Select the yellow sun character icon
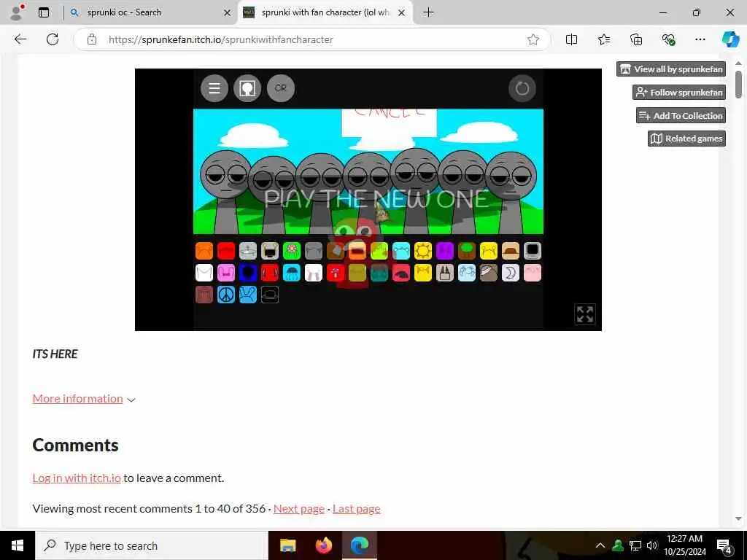The width and height of the screenshot is (747, 560). coord(423,251)
